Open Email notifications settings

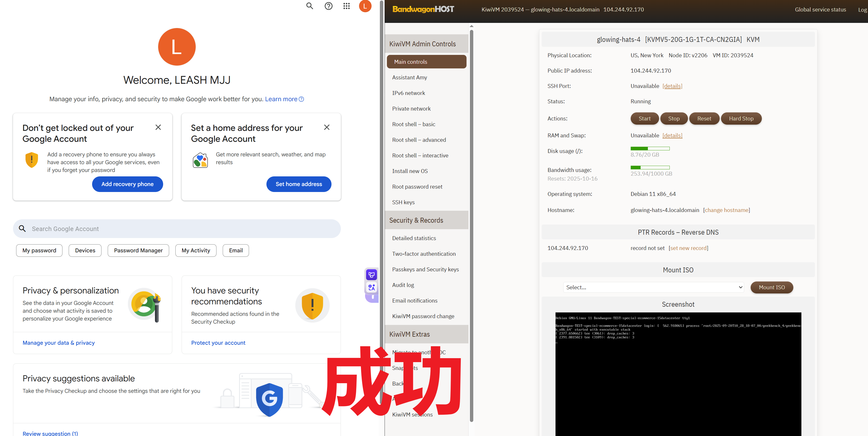[414, 300]
